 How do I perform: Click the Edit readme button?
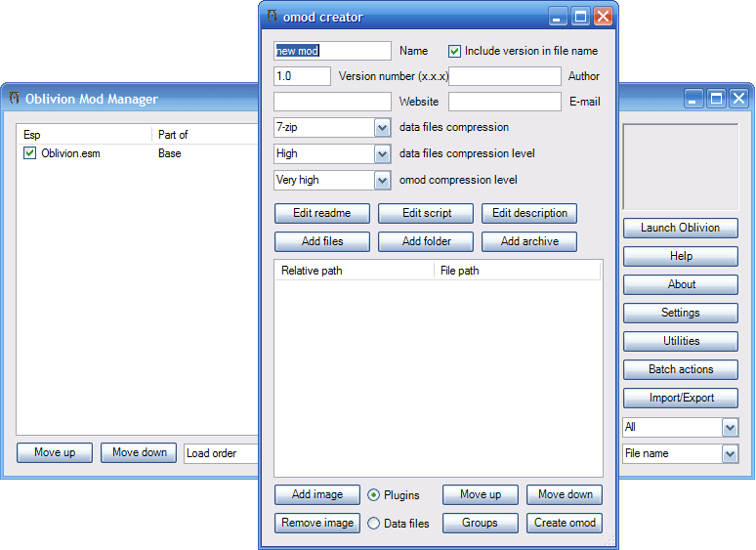(x=322, y=213)
